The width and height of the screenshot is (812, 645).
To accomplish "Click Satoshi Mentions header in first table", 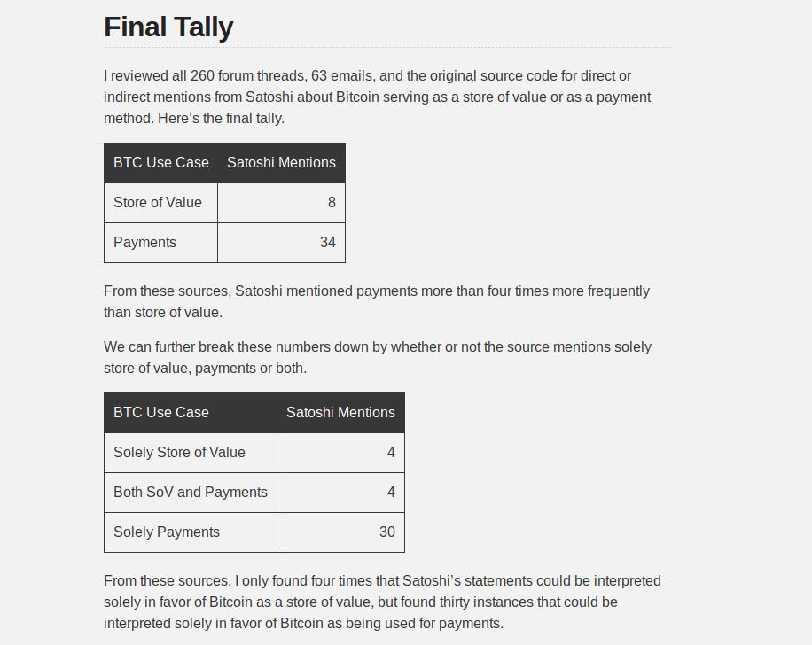I will pos(281,162).
